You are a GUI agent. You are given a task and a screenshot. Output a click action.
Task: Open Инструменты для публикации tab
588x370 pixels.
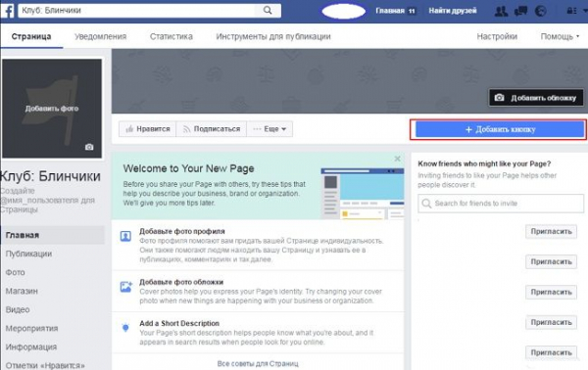pyautogui.click(x=273, y=36)
